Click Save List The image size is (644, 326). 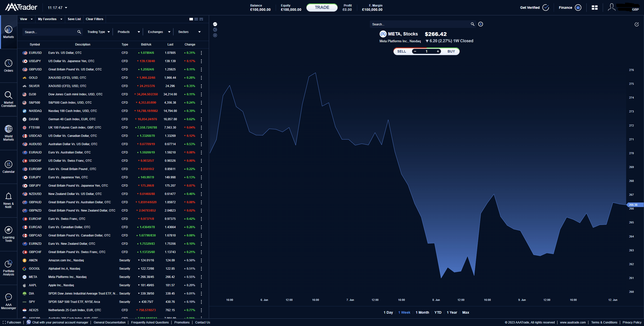[74, 19]
